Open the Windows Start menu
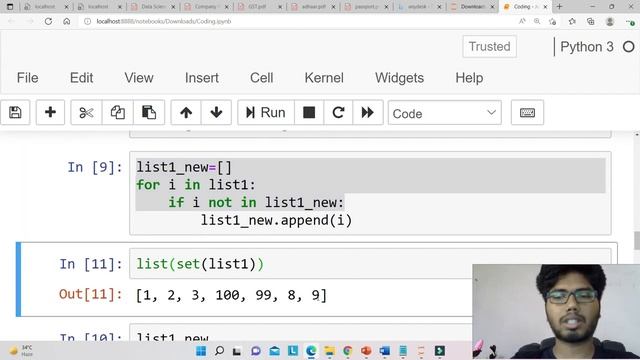The image size is (640, 360). tap(201, 351)
